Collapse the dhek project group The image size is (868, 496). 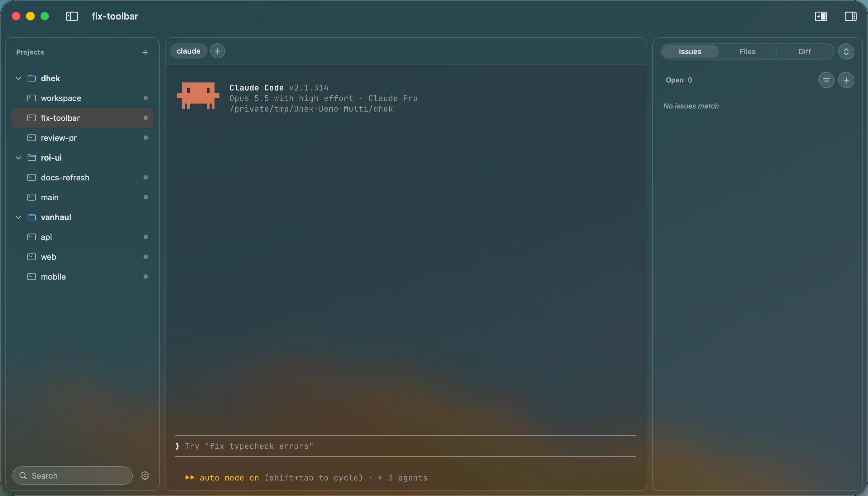pos(18,78)
